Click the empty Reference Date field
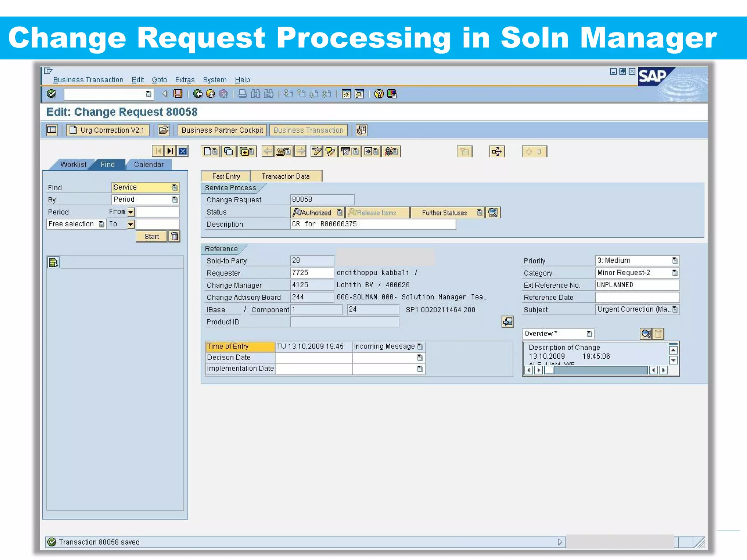Viewport: 747px width, 560px height. [x=637, y=297]
